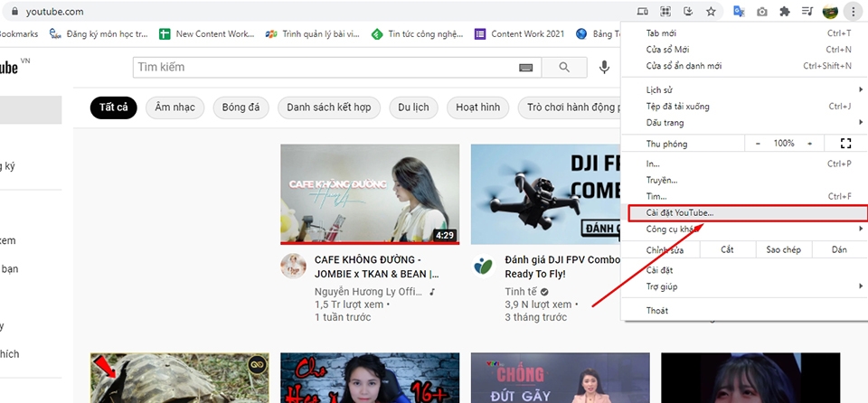868x403 pixels.
Task: Open the 'Tin tức công nghệ...' bookmark
Action: tap(418, 33)
